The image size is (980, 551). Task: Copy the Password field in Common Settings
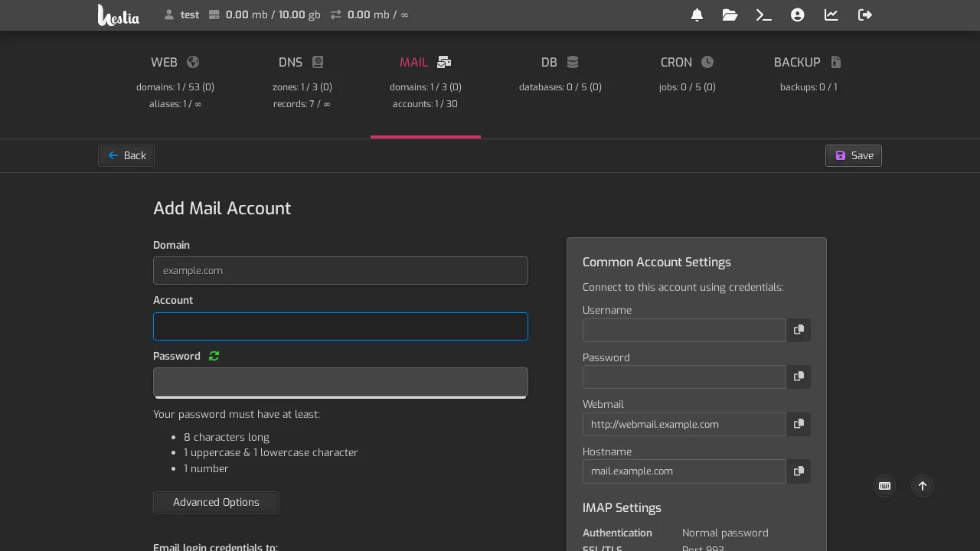pyautogui.click(x=799, y=377)
